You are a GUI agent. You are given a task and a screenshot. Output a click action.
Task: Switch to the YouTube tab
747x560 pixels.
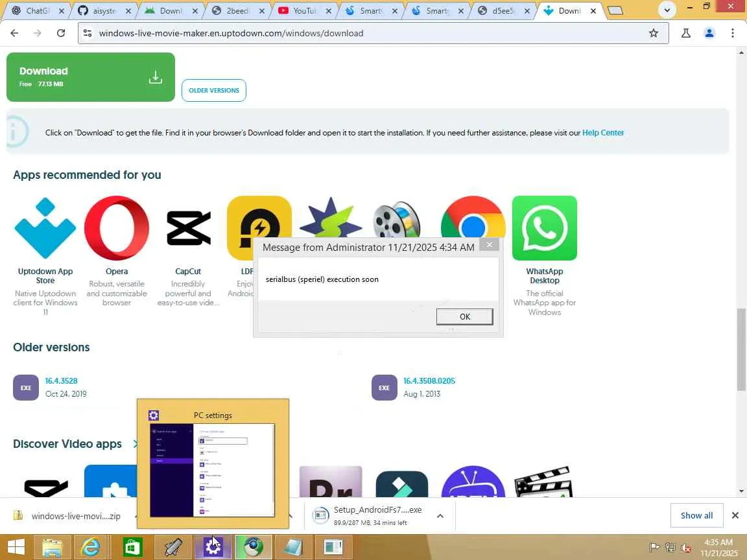(303, 10)
